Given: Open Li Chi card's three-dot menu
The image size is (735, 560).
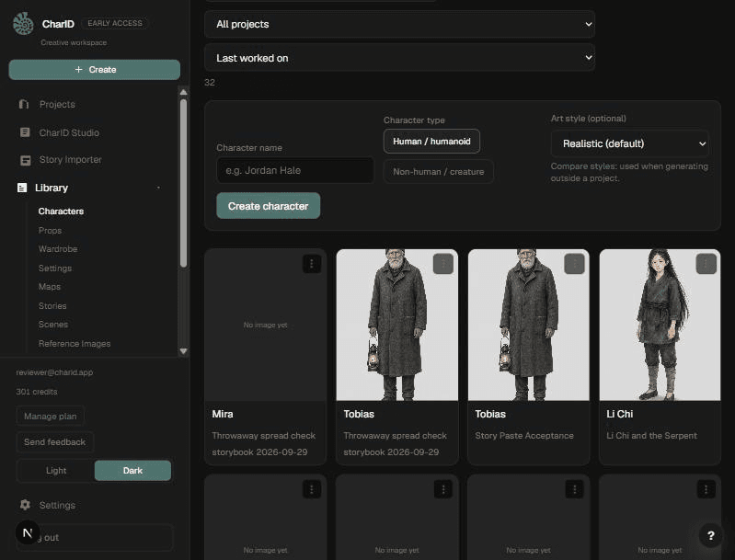Looking at the screenshot, I should point(706,264).
